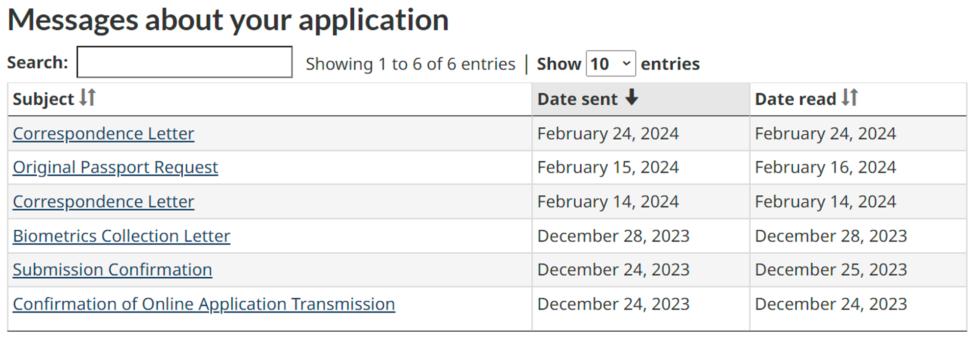Open Confirmation of Online Application Transmission link
The image size is (980, 338).
(x=203, y=304)
